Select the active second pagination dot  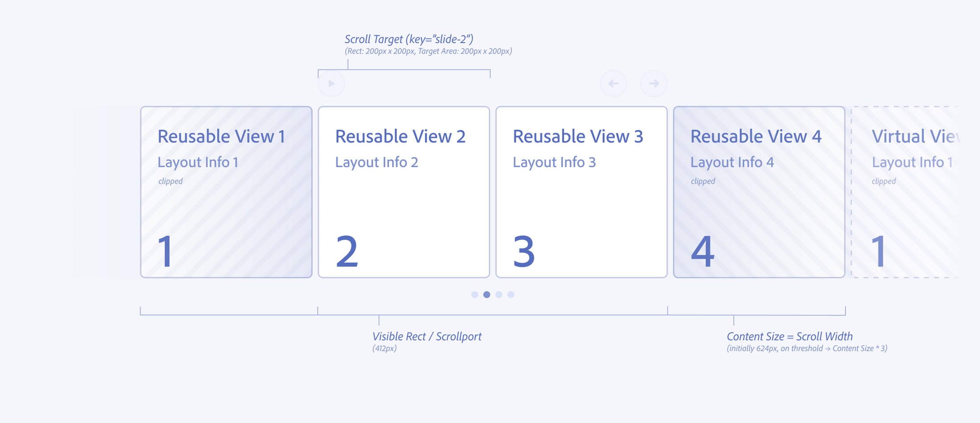click(x=486, y=295)
